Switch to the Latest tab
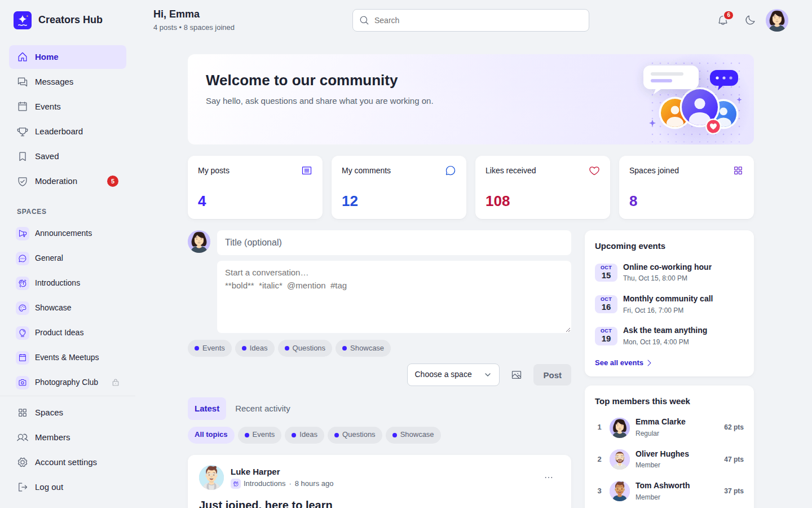 click(x=207, y=409)
